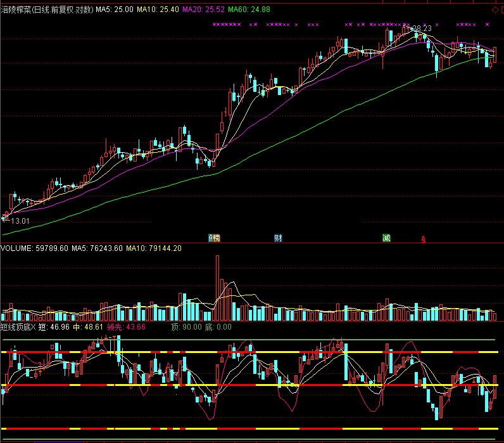
Task: Click the 顶: 90.00 top threshold label
Action: pyautogui.click(x=186, y=327)
